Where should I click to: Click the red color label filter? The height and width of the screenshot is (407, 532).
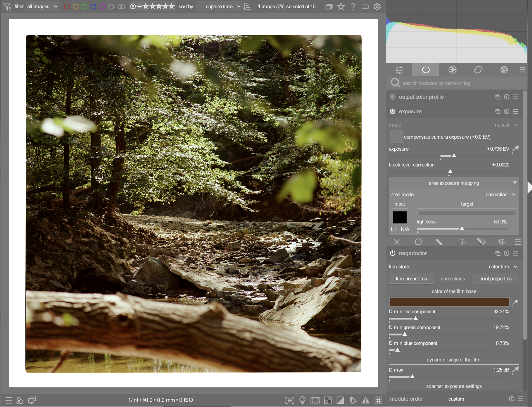(67, 7)
